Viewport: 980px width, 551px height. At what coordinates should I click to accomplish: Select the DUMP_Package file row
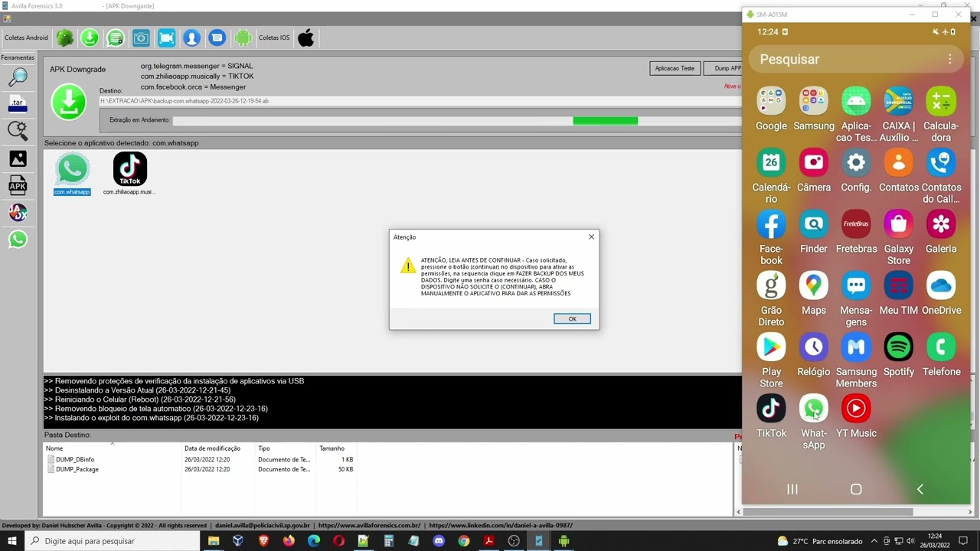[x=199, y=469]
